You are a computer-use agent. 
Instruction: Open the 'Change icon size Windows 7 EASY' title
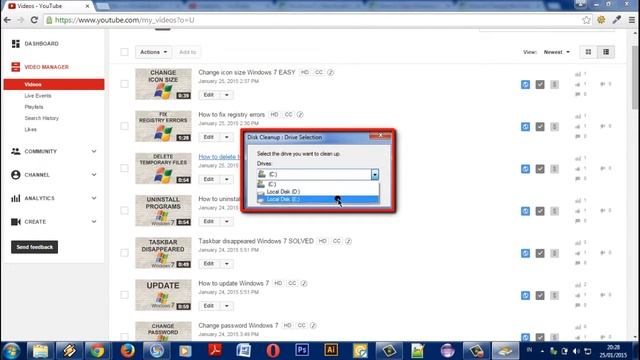click(247, 72)
